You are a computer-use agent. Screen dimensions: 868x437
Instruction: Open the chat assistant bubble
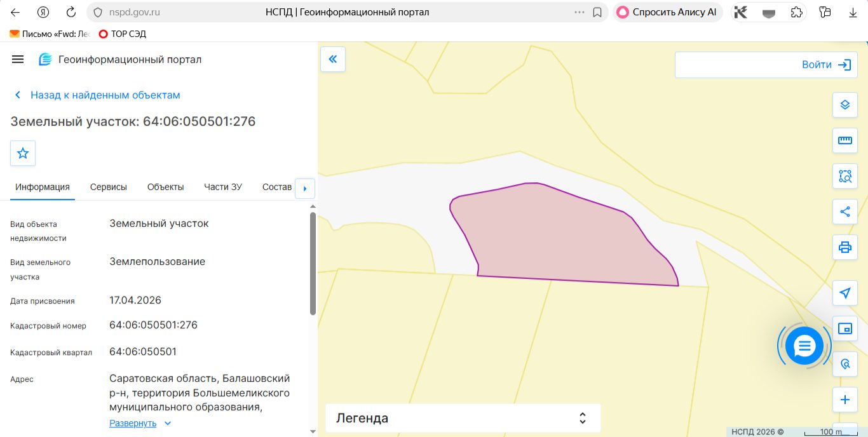point(804,346)
